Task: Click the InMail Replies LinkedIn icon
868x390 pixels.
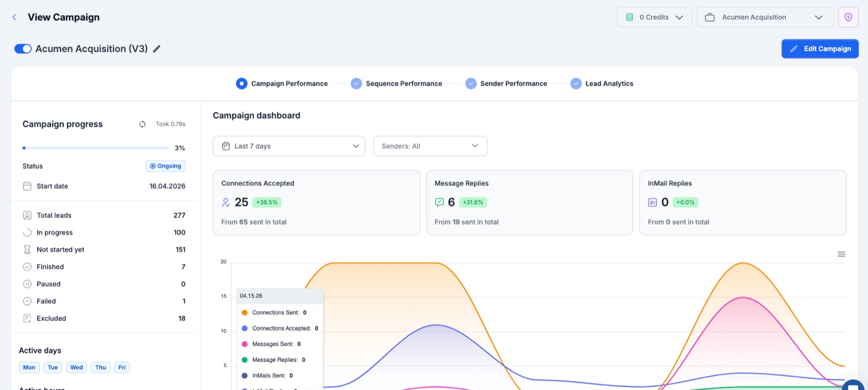Action: tap(653, 203)
